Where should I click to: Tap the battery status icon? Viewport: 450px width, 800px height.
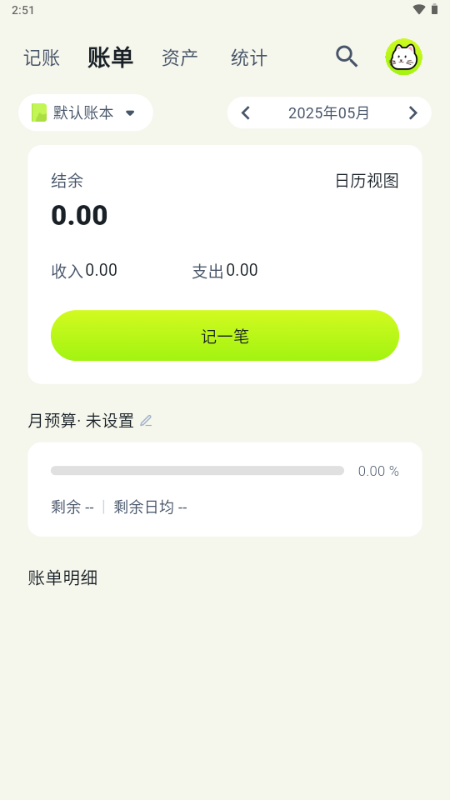pos(434,9)
